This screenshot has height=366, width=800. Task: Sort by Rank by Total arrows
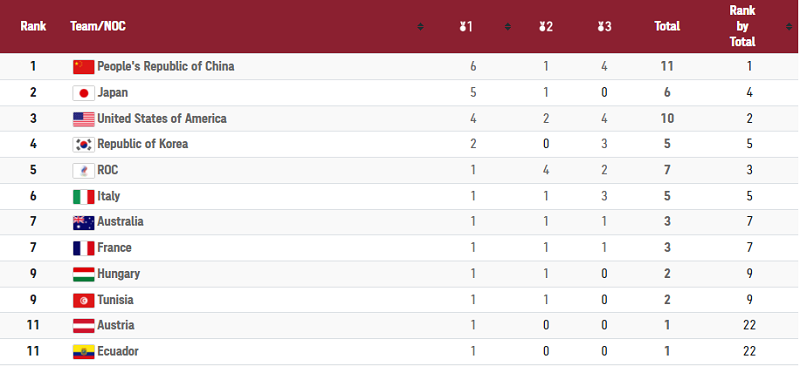(x=789, y=27)
